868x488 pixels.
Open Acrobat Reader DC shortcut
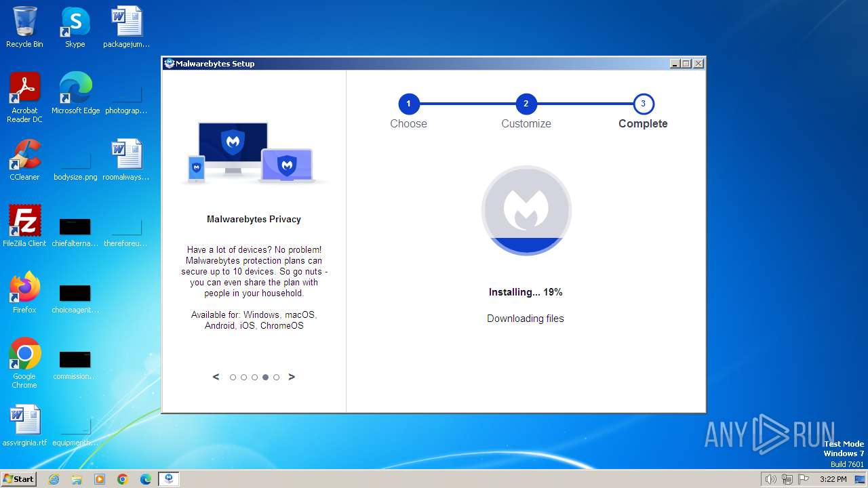pos(24,98)
